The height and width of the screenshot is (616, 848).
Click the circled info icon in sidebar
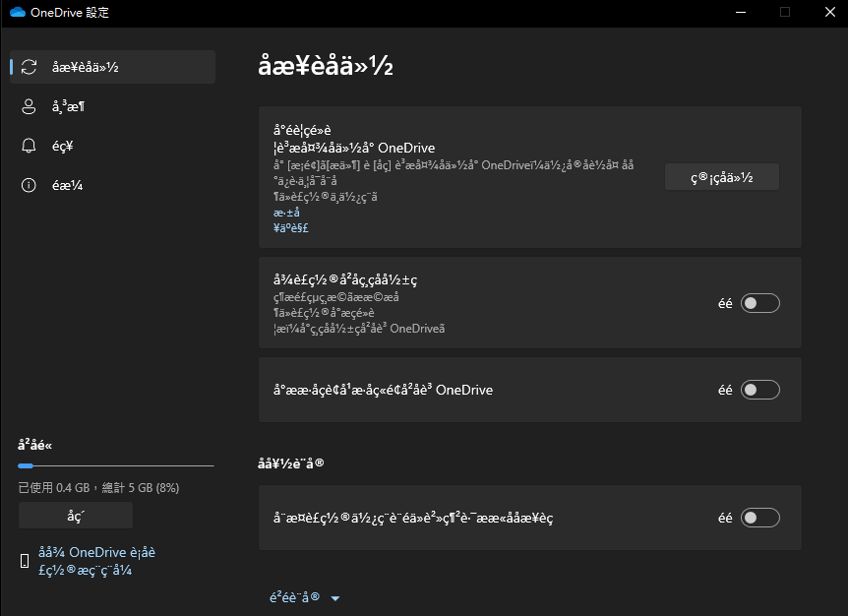pyautogui.click(x=29, y=185)
